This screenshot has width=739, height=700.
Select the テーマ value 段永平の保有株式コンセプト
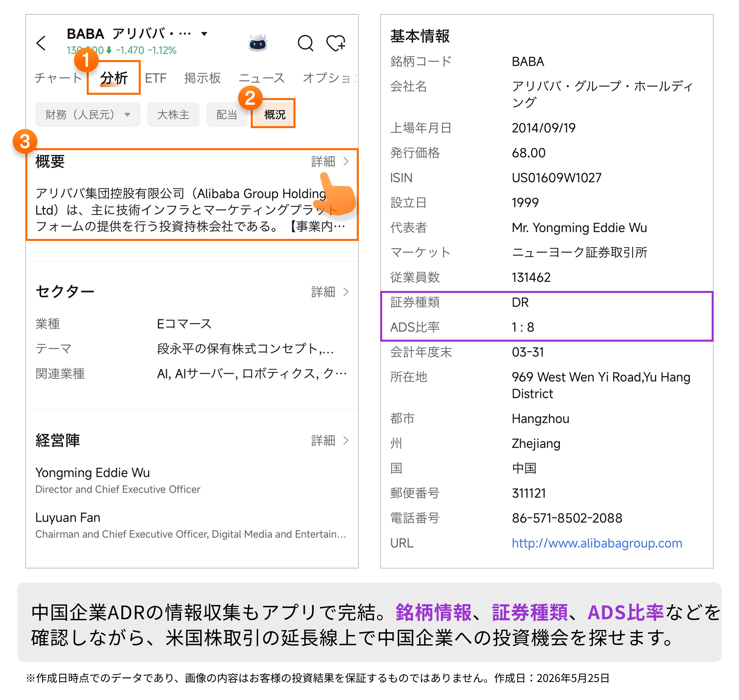[x=245, y=349]
